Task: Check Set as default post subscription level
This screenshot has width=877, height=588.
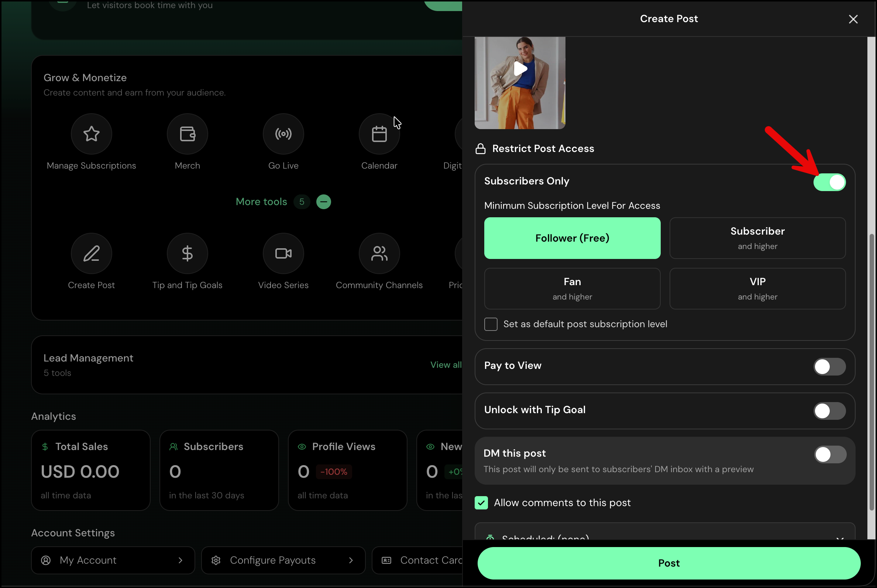Action: pyautogui.click(x=491, y=324)
